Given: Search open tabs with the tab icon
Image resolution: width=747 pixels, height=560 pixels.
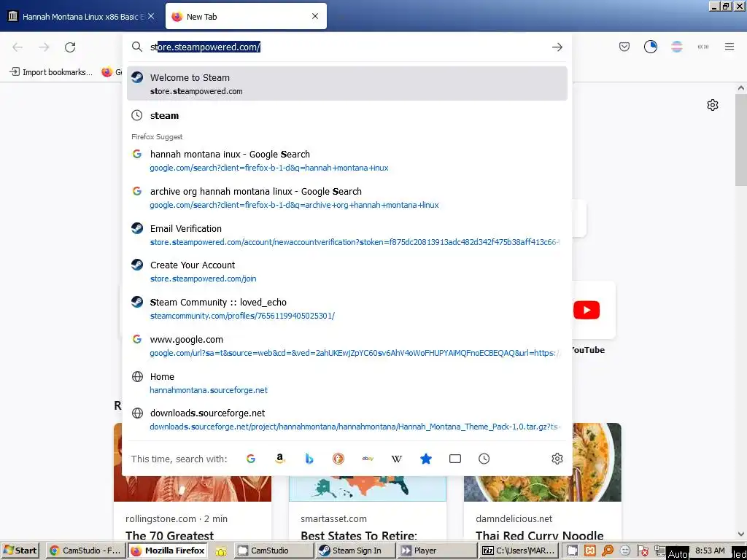Looking at the screenshot, I should click(x=455, y=459).
